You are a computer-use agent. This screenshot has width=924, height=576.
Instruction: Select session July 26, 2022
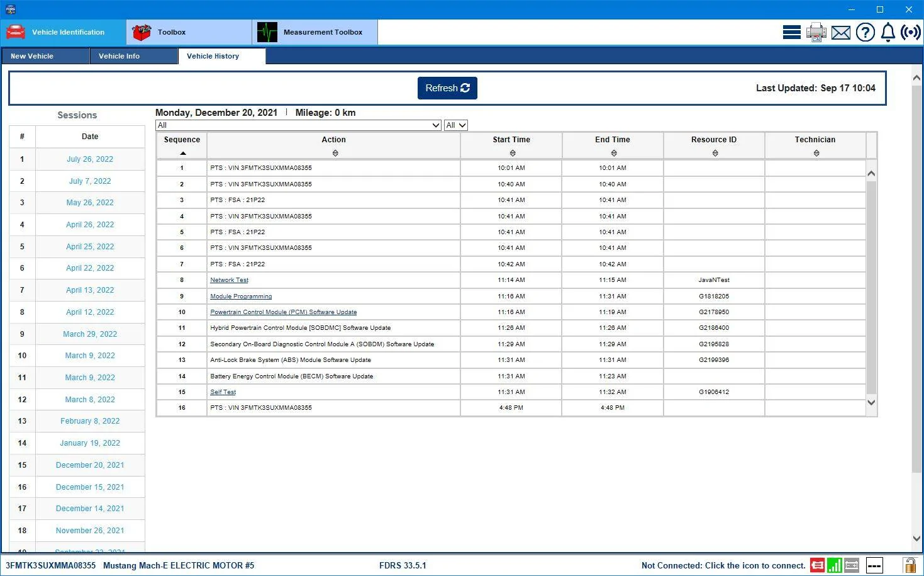click(x=90, y=159)
